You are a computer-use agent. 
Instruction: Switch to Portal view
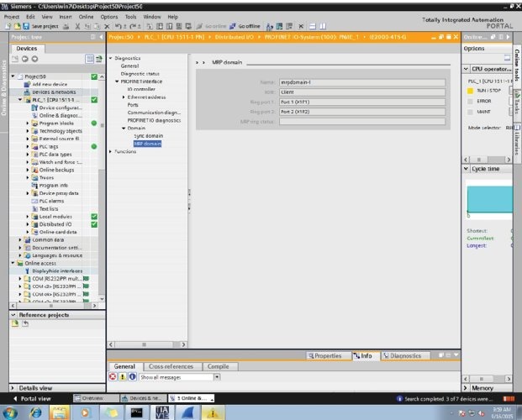tap(32, 399)
